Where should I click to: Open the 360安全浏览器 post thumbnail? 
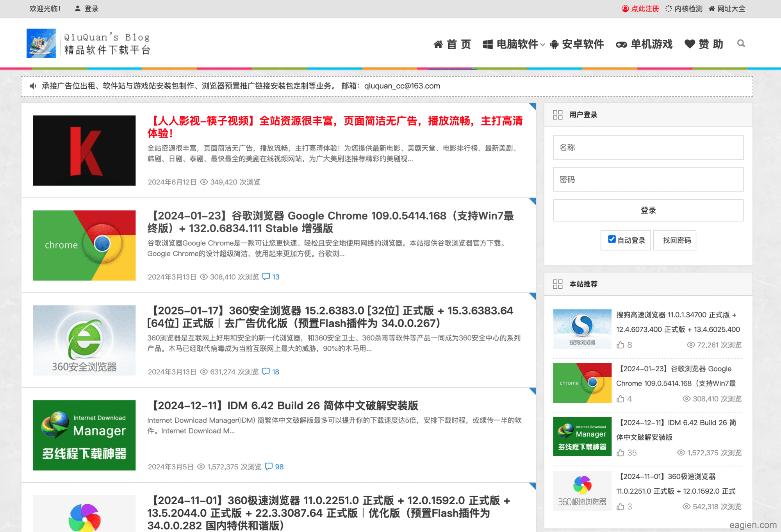click(84, 340)
